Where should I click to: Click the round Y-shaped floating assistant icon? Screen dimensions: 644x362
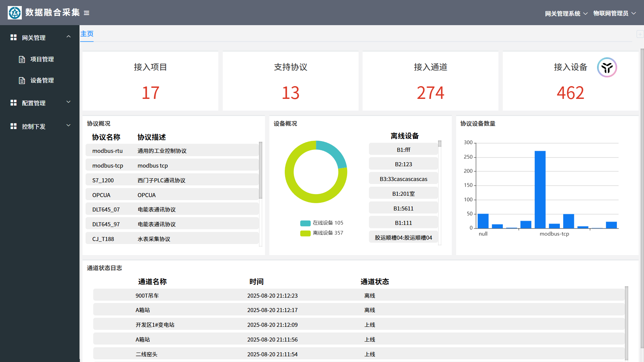click(607, 67)
